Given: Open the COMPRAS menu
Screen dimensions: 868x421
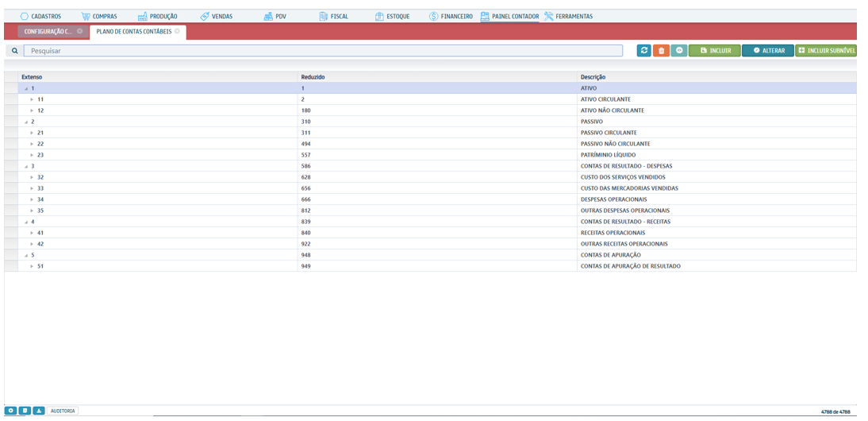Looking at the screenshot, I should click(x=99, y=16).
